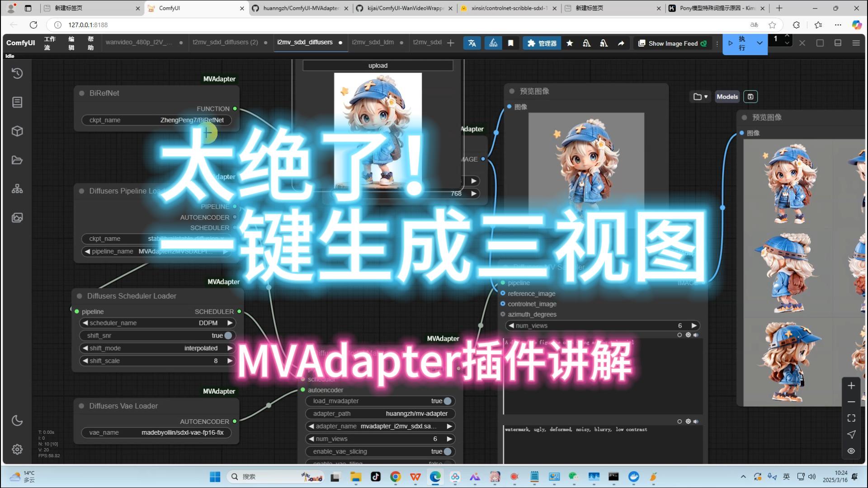Toggle enable_vae_slicing true switch

(448, 452)
